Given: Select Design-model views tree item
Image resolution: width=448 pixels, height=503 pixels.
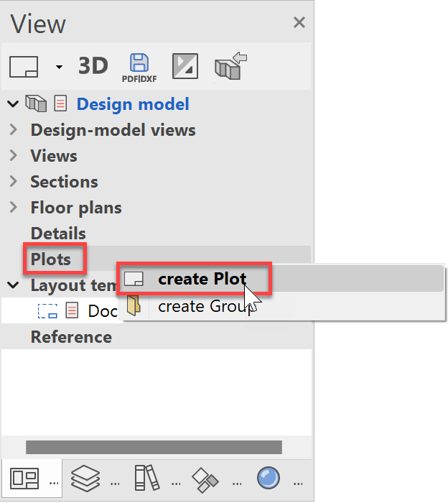Looking at the screenshot, I should click(113, 130).
